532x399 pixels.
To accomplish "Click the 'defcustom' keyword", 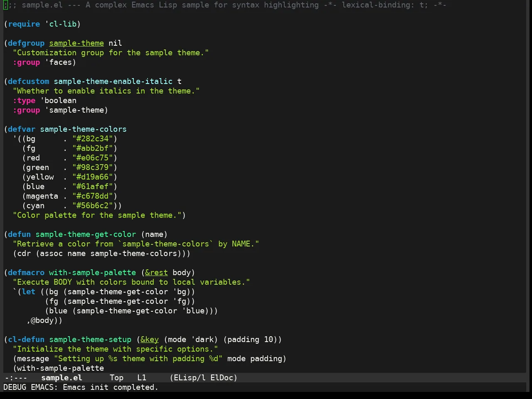I will point(29,81).
